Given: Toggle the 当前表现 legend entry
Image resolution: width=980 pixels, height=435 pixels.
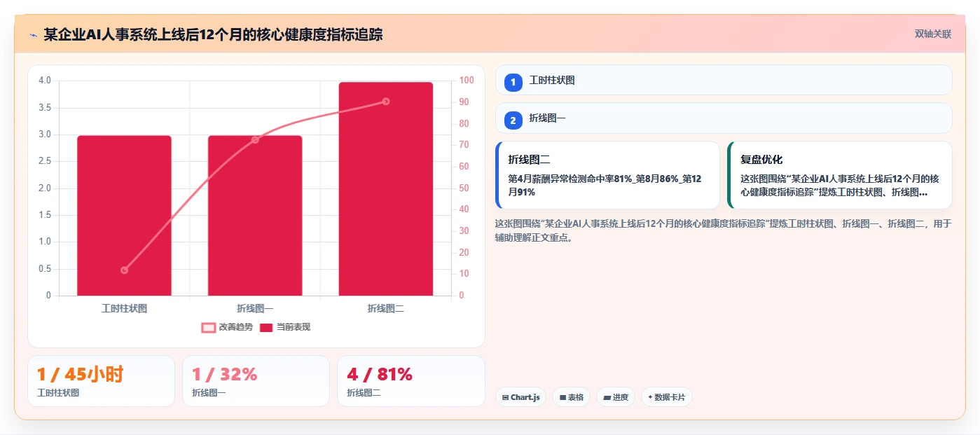Looking at the screenshot, I should (x=285, y=327).
